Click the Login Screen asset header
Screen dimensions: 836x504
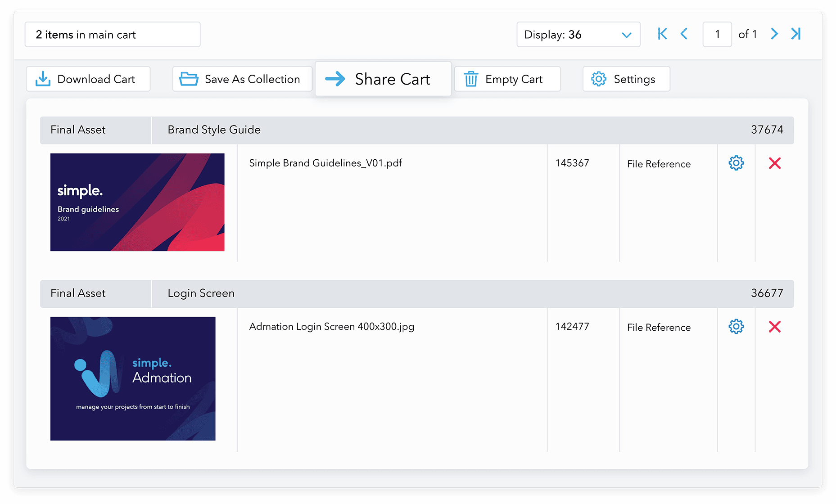(x=201, y=293)
